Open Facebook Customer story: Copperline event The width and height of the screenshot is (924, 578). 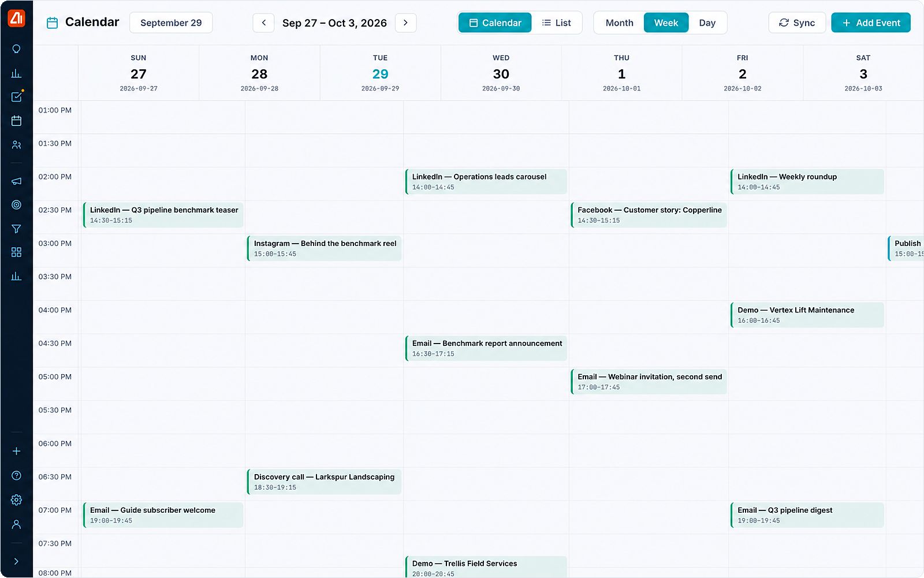point(649,215)
